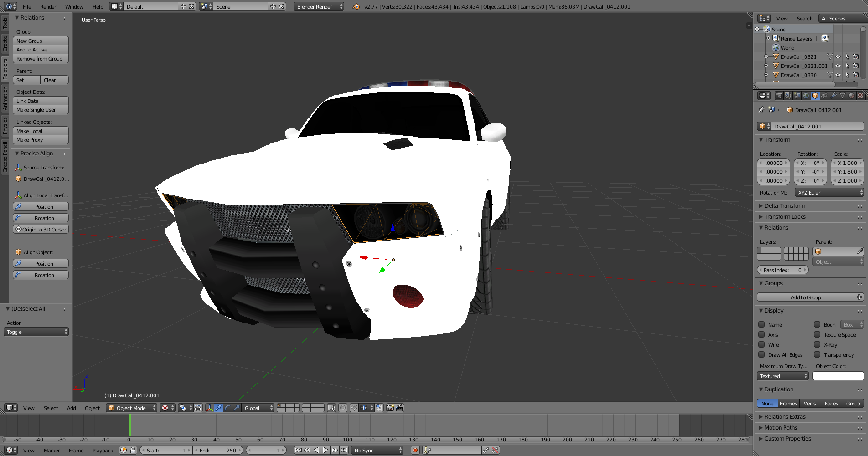Open the XYZ Euler rotation mode dropdown
Screen dimensions: 868x456
point(829,192)
